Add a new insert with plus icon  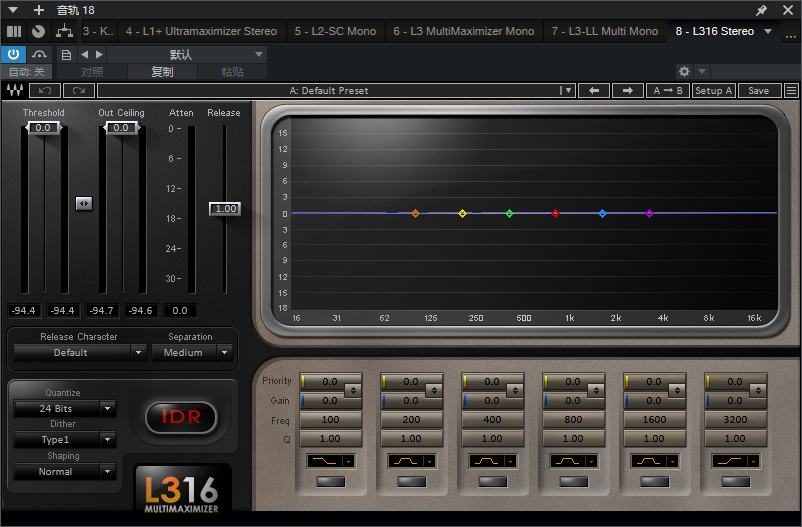pos(39,10)
